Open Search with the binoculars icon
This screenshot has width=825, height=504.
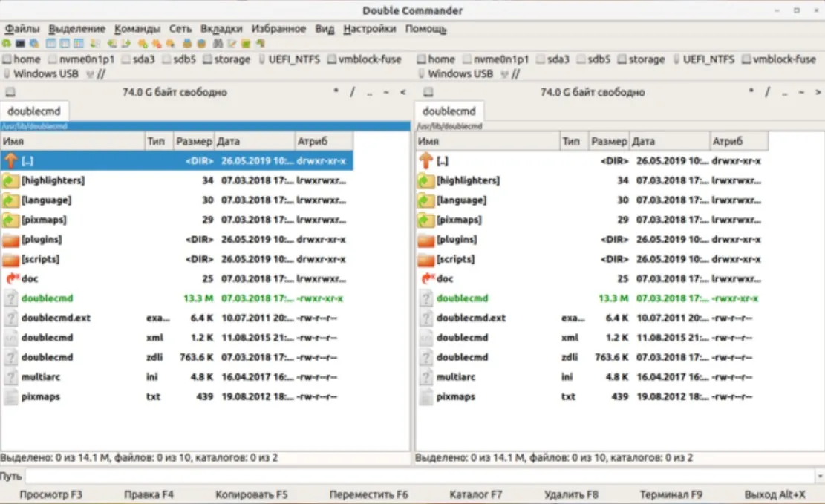218,43
